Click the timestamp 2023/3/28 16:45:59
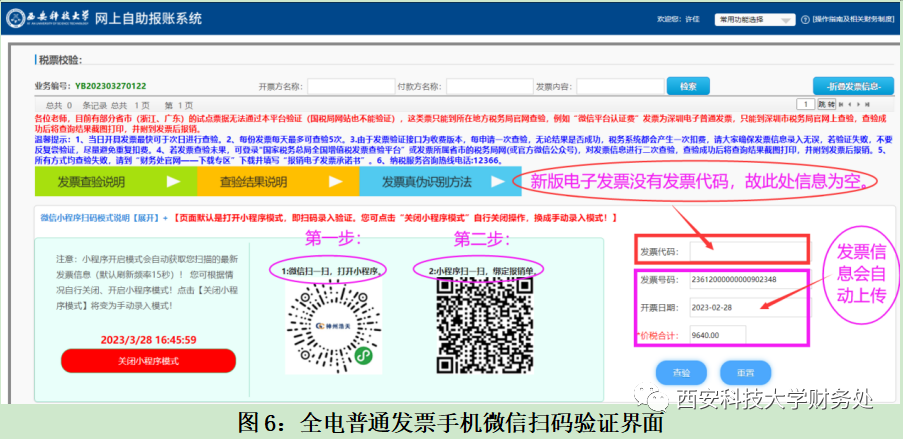This screenshot has width=903, height=439. tap(149, 339)
